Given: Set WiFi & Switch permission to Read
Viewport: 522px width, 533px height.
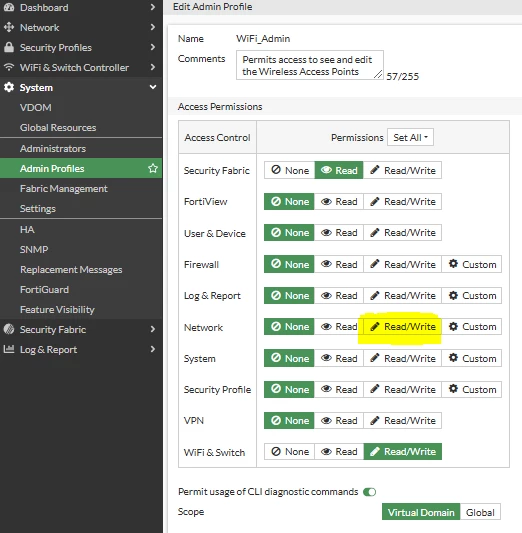Looking at the screenshot, I should (339, 451).
